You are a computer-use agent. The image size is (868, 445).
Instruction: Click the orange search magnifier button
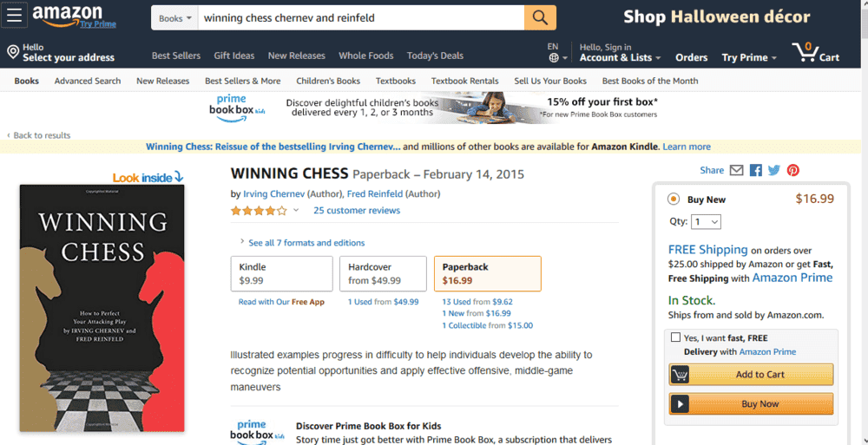click(540, 17)
